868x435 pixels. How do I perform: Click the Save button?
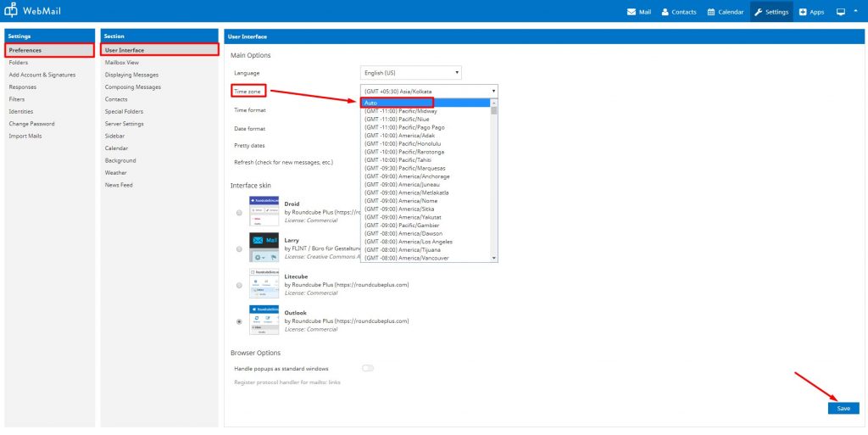(x=843, y=408)
